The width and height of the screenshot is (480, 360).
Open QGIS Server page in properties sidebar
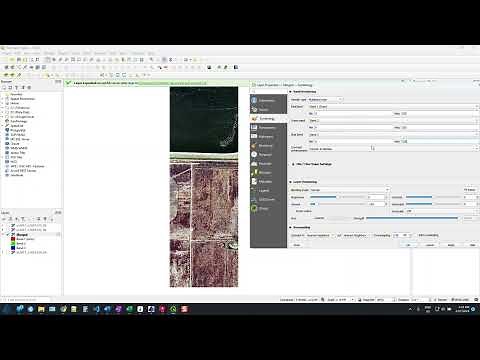(x=268, y=200)
